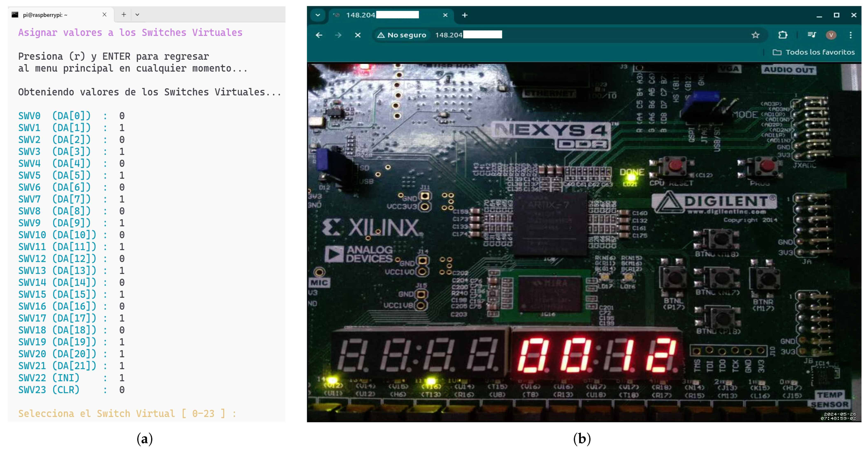Stop page loading with X icon
This screenshot has height=450, width=868.
pyautogui.click(x=358, y=35)
